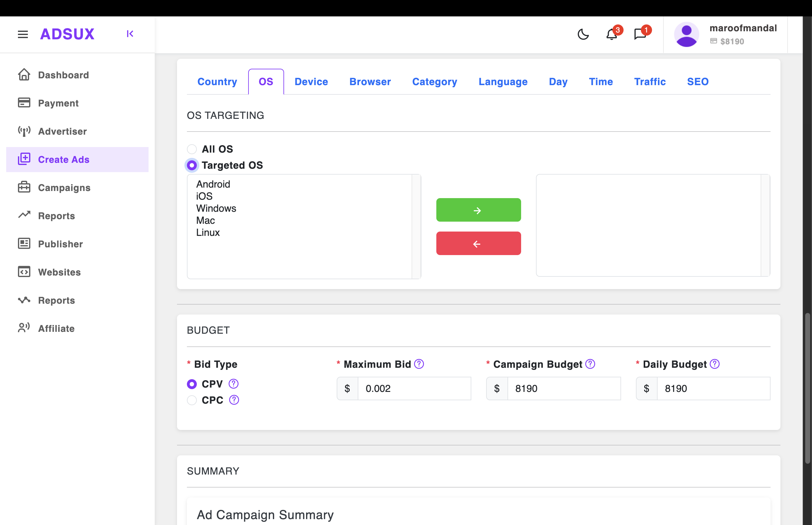Screen dimensions: 812x525
Task: Choose the CPC bid type
Action: [x=192, y=400]
